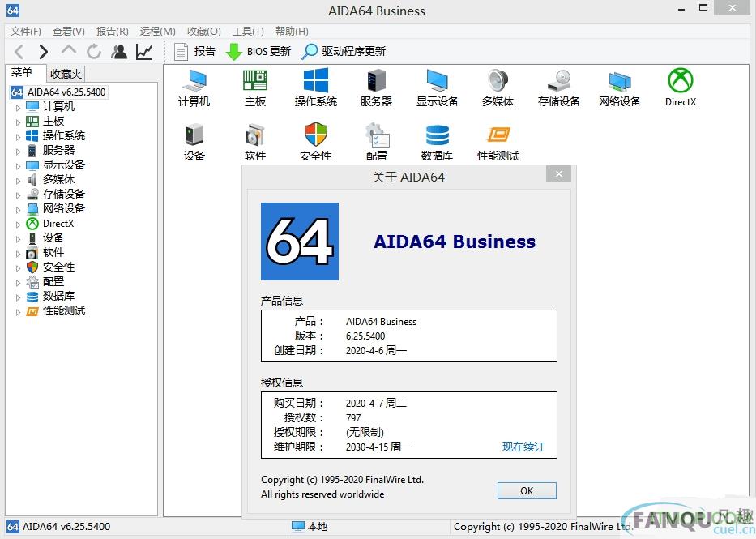Open the 多媒体 speaker icon in main panel
756x539 pixels.
(x=498, y=88)
